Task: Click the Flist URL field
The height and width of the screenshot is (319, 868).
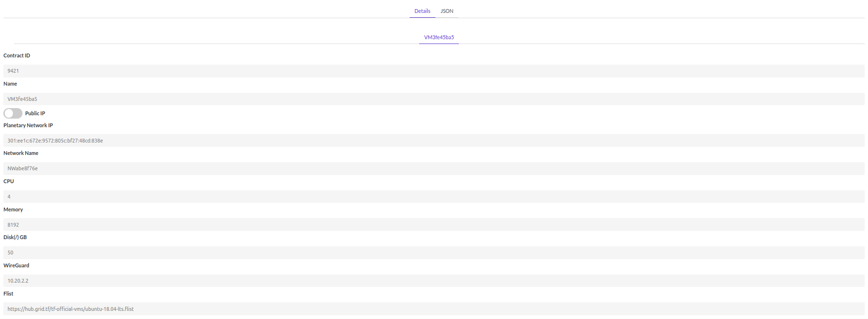Action: coord(434,309)
